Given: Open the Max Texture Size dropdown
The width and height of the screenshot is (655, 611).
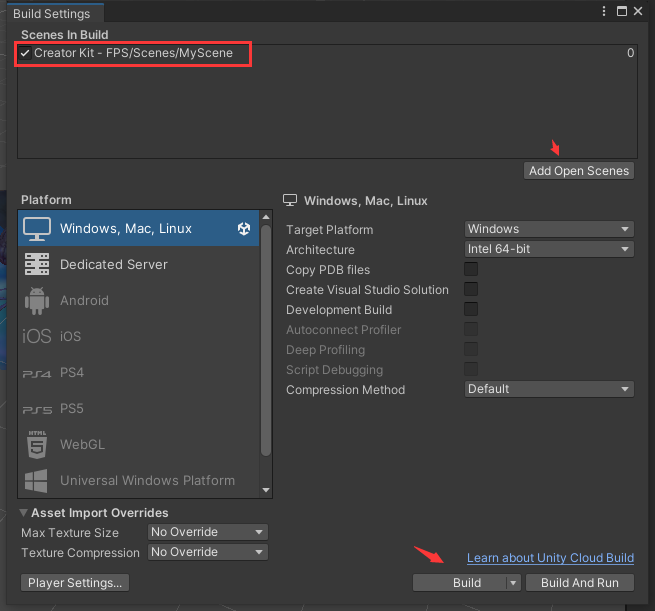Looking at the screenshot, I should (x=208, y=532).
